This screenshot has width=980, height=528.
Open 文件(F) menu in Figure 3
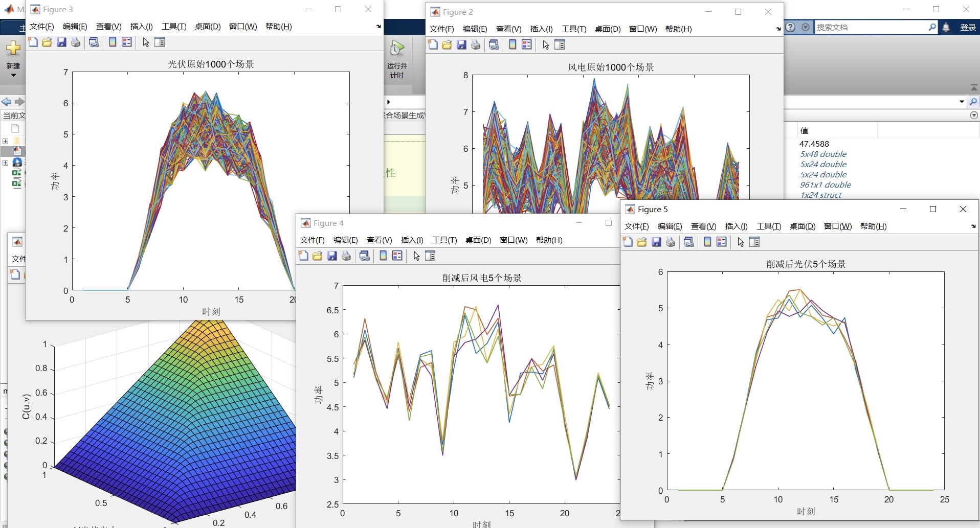42,27
